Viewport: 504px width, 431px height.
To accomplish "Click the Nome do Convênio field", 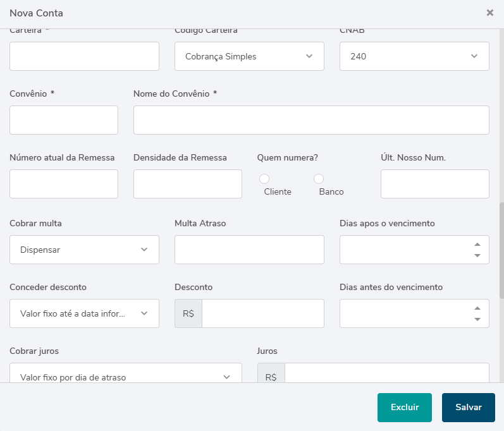I will coord(311,120).
